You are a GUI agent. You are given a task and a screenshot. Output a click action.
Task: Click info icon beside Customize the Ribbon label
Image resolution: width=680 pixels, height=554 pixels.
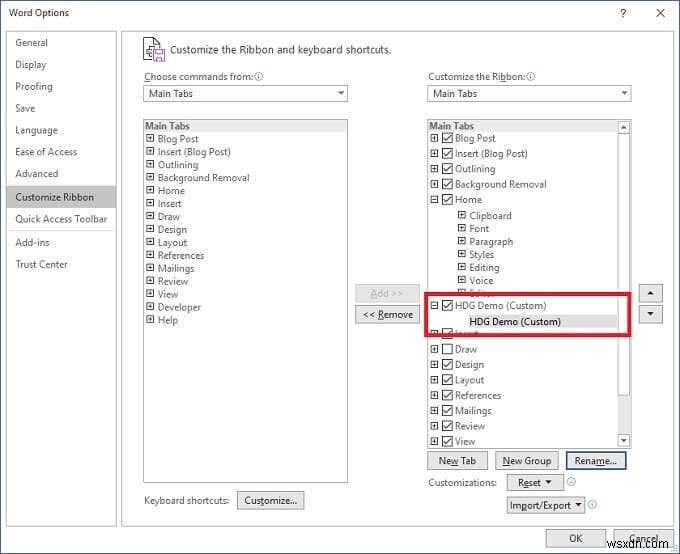tap(531, 76)
